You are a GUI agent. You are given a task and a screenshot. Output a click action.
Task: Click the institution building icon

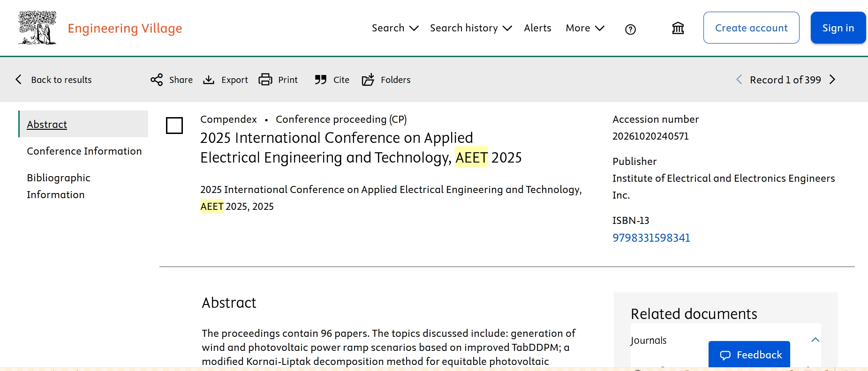(678, 29)
